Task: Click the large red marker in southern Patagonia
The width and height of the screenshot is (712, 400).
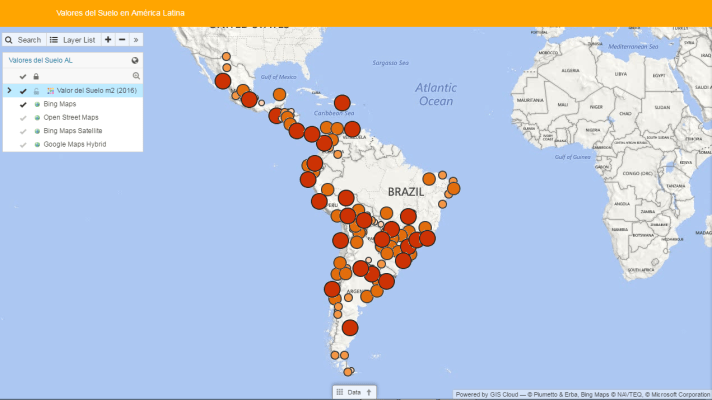Action: point(350,328)
